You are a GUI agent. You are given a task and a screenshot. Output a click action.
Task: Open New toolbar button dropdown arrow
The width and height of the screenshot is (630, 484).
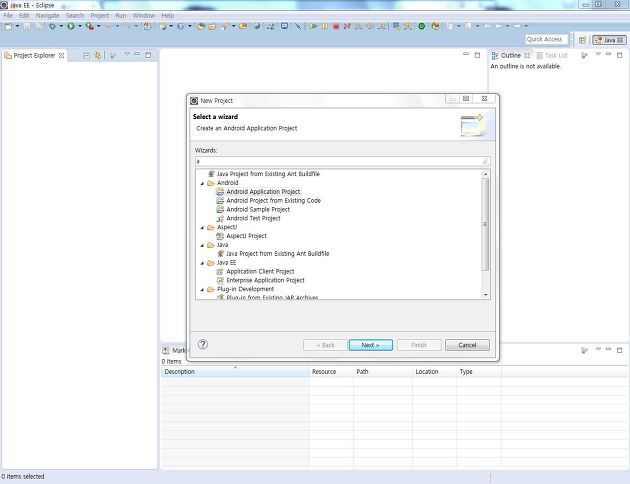tap(17, 27)
